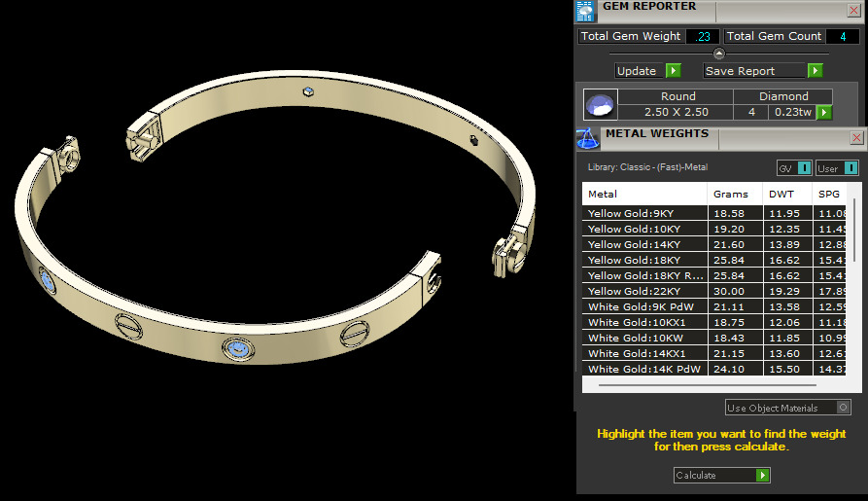
Task: Click the Diamond gem type cell
Action: pyautogui.click(x=783, y=96)
